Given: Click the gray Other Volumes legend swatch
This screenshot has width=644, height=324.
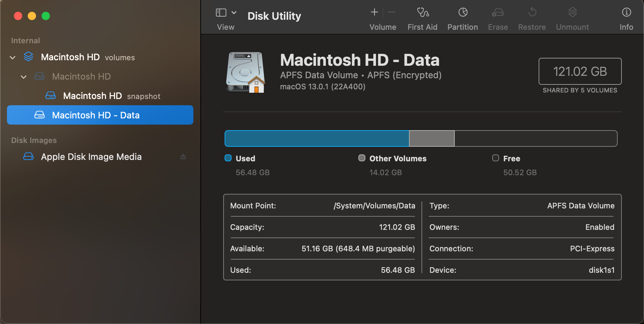Looking at the screenshot, I should (x=362, y=158).
